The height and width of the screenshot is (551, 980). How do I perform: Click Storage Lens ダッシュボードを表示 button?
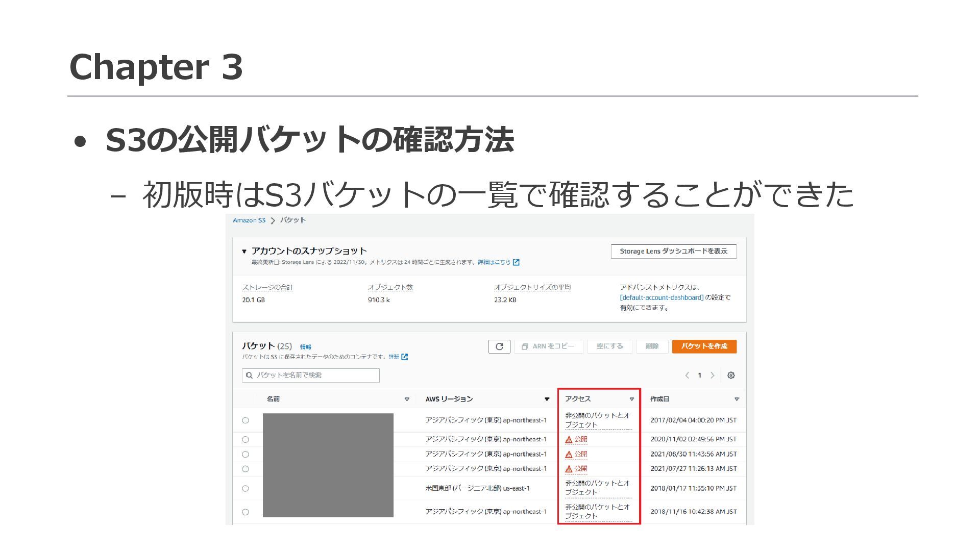pyautogui.click(x=673, y=252)
